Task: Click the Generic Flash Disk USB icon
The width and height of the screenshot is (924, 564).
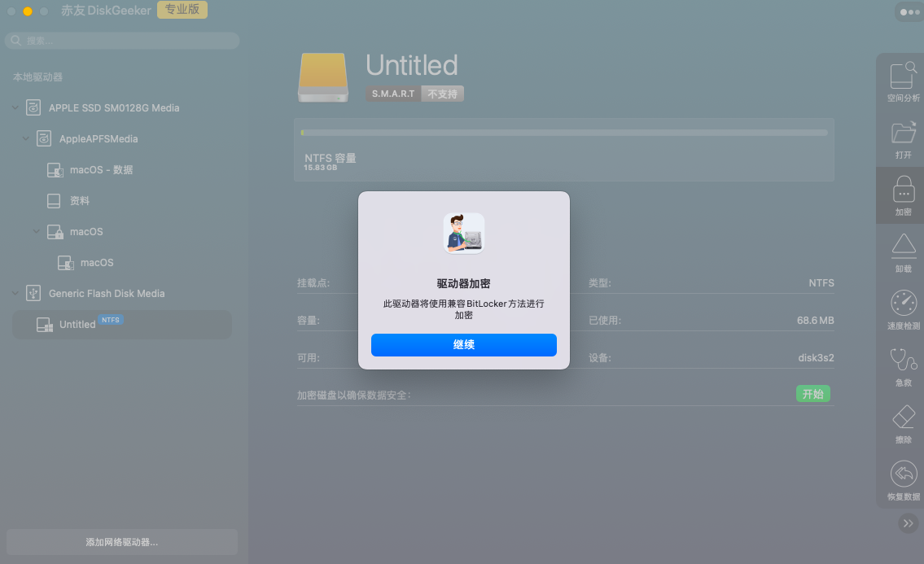Action: pos(33,293)
